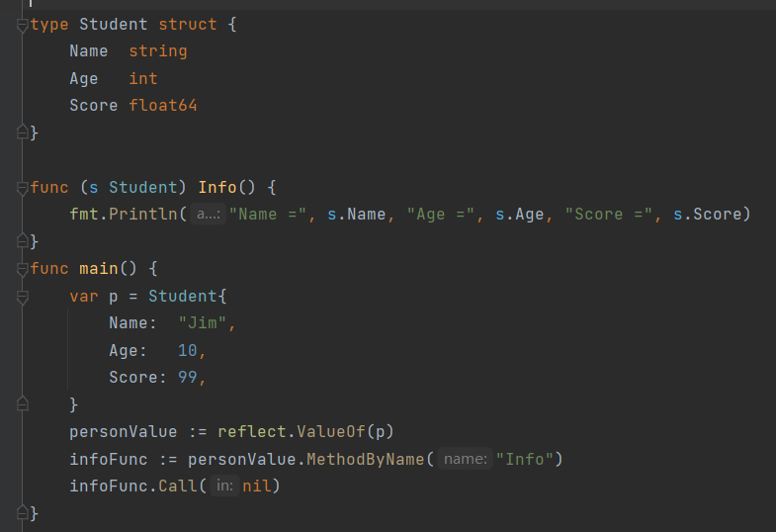Click fold end marker of Student literal

[23, 404]
